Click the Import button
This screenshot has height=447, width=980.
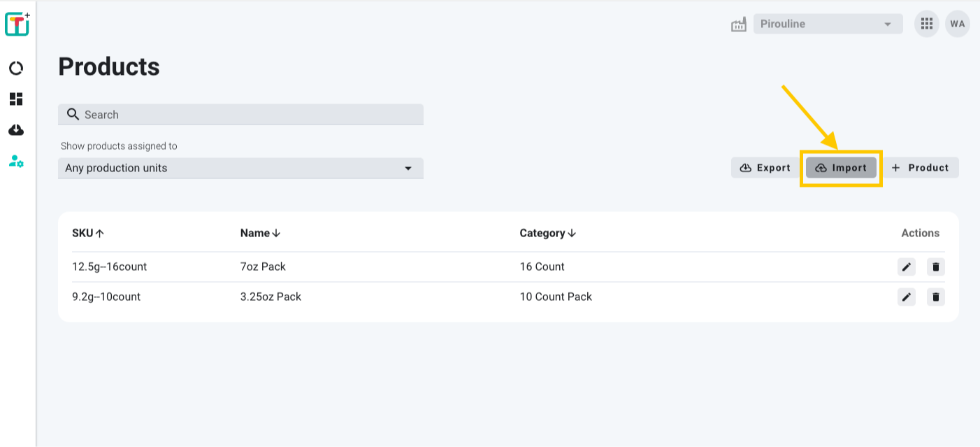pos(841,168)
